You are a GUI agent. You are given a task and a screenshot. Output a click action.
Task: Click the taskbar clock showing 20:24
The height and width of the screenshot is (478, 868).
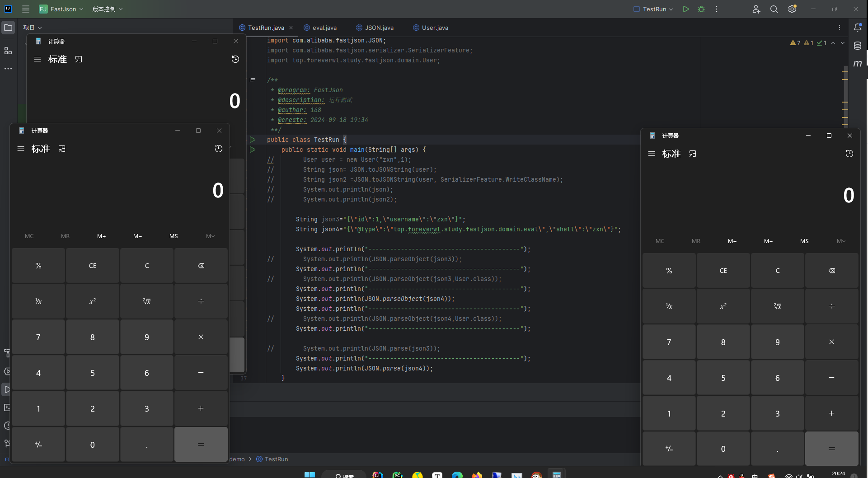point(838,473)
